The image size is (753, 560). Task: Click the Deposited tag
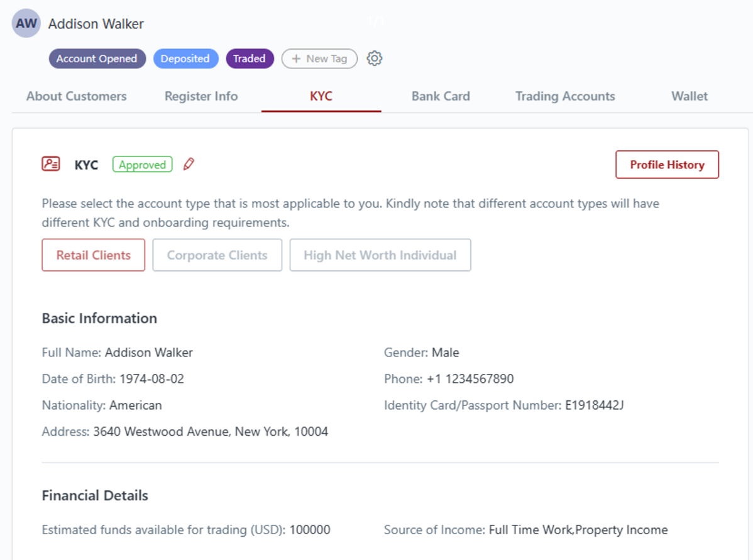click(x=185, y=58)
